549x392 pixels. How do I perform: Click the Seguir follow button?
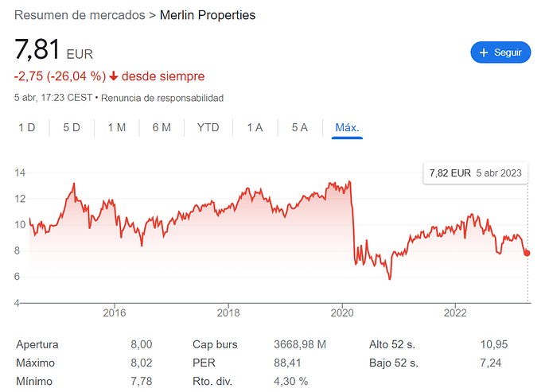point(500,52)
